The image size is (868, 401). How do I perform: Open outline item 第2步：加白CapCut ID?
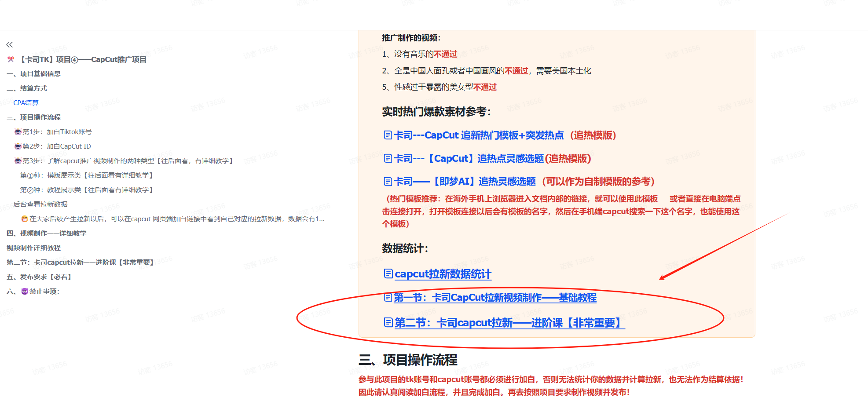(x=53, y=146)
